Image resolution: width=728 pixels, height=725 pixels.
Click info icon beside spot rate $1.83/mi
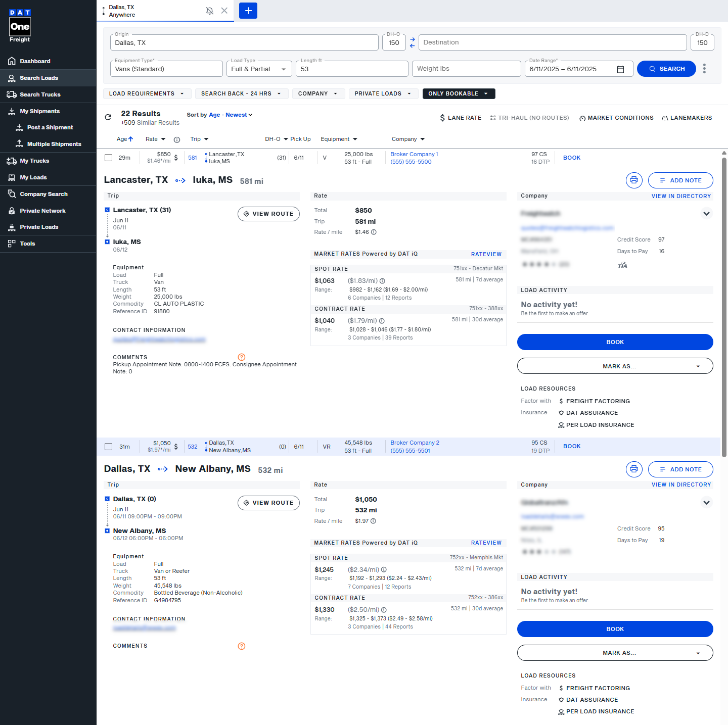pyautogui.click(x=382, y=281)
